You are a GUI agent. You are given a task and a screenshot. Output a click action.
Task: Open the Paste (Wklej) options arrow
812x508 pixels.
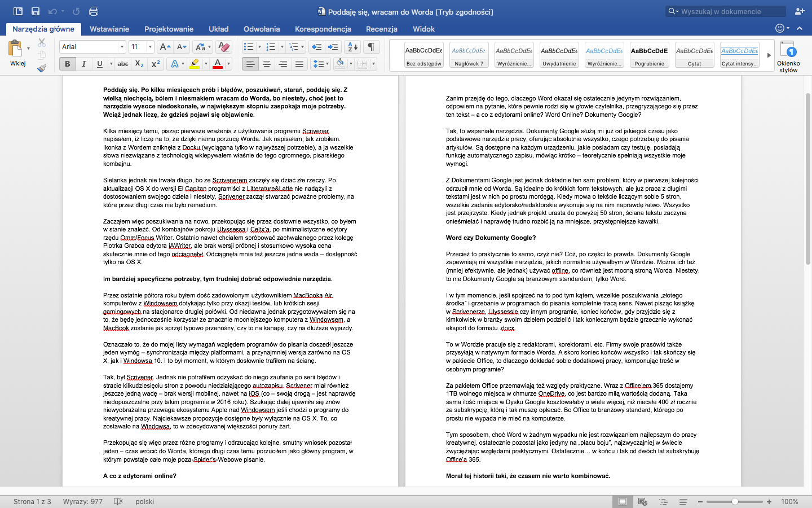[x=28, y=49]
